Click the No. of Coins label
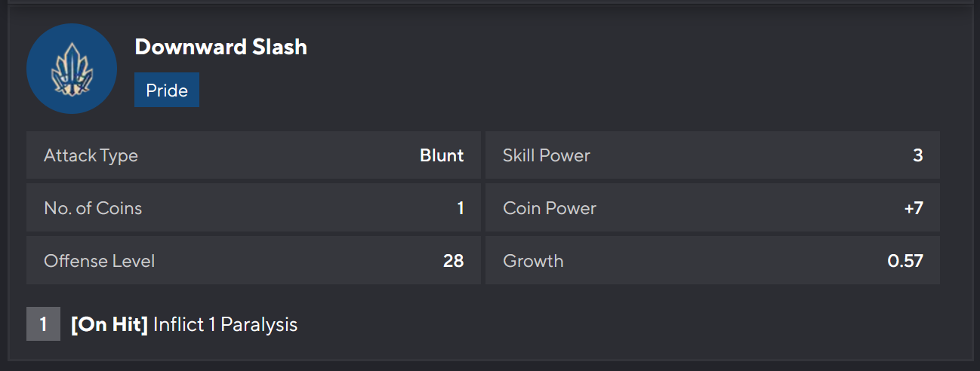This screenshot has height=371, width=980. click(x=93, y=208)
